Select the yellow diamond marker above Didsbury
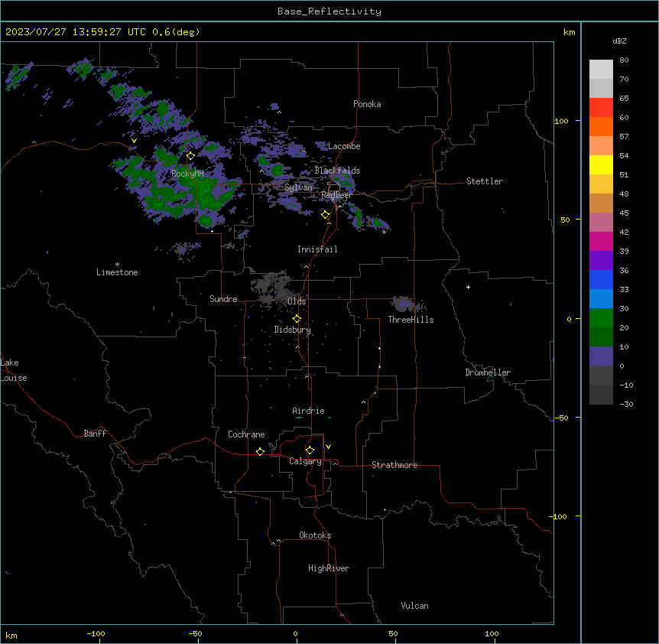Viewport: 659px width, 644px height. pos(297,319)
